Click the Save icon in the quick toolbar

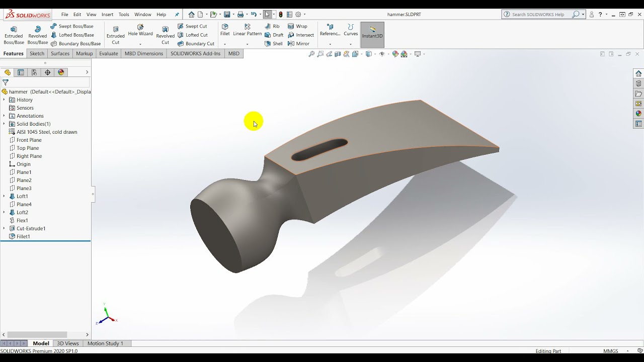click(x=227, y=14)
